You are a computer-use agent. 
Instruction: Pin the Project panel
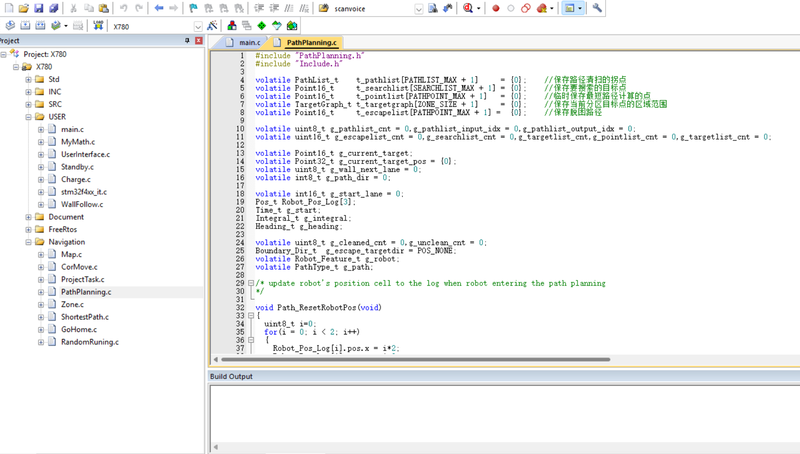(187, 41)
